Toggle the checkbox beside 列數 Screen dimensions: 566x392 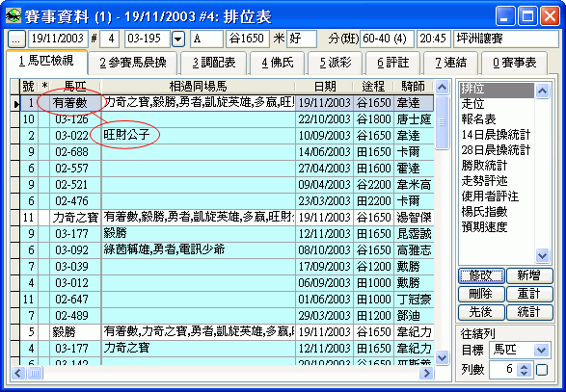542,370
